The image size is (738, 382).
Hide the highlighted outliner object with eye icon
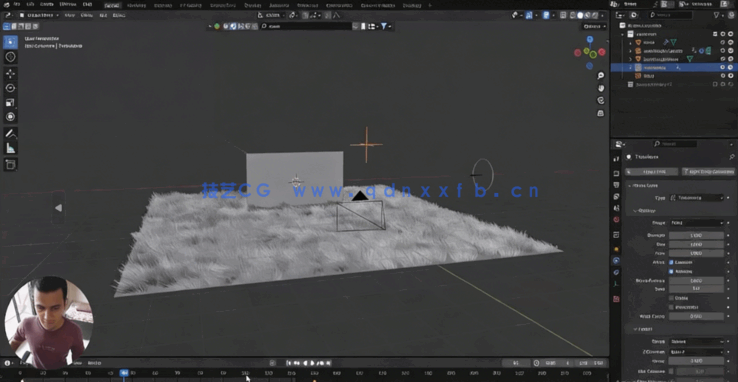pyautogui.click(x=722, y=67)
